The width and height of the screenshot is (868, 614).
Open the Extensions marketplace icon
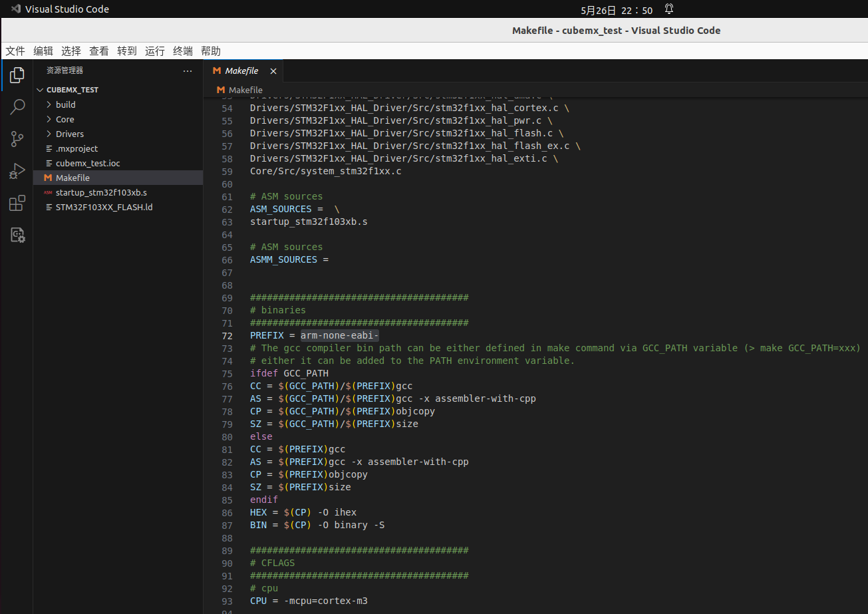17,203
